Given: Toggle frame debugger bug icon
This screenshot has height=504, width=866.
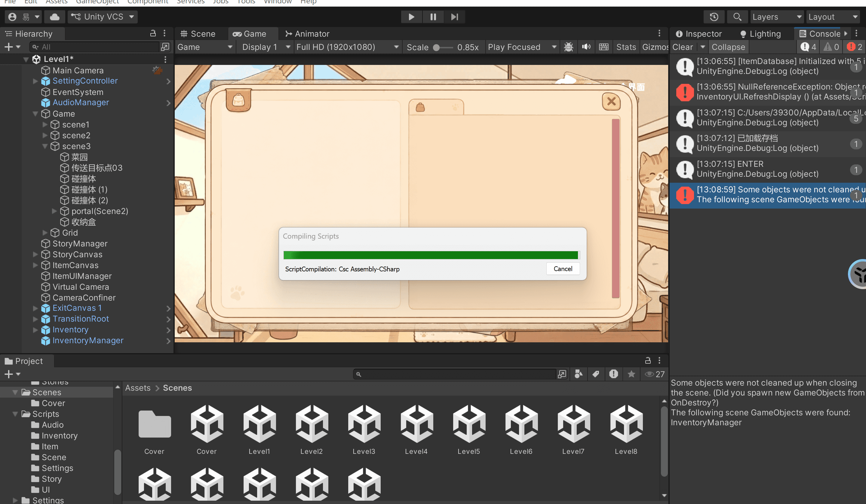Looking at the screenshot, I should [x=568, y=47].
